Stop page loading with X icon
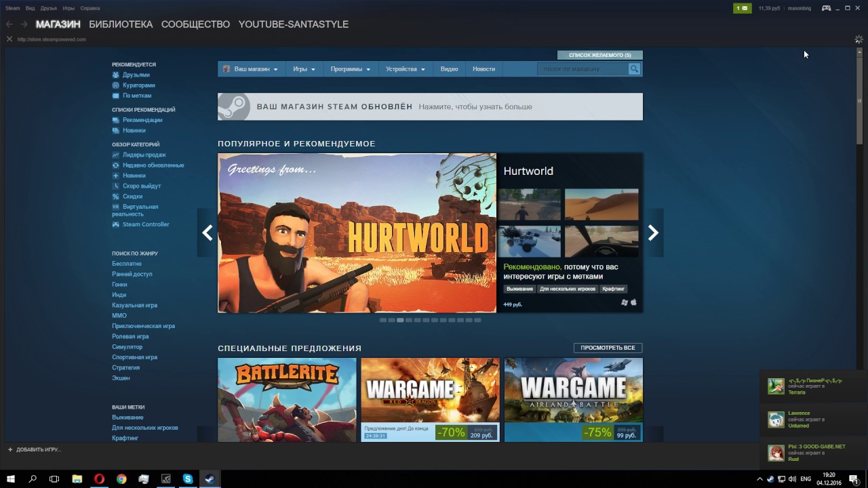The width and height of the screenshot is (868, 488). click(9, 39)
